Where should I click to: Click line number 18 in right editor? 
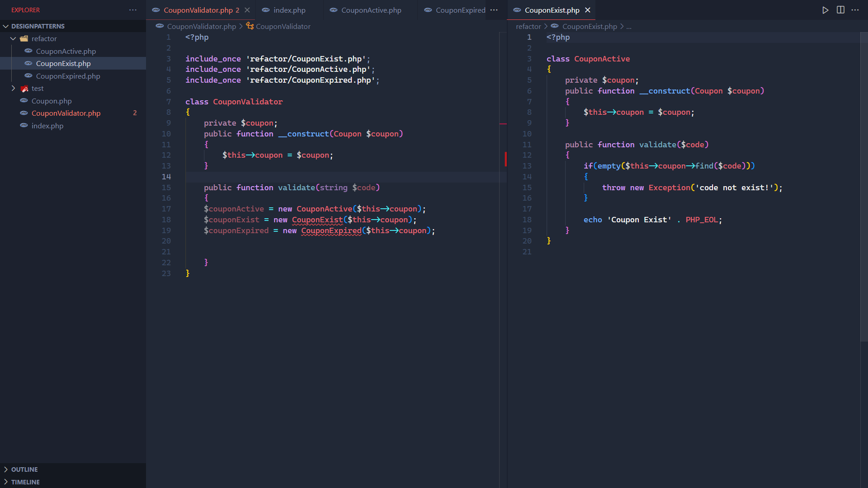(x=527, y=220)
